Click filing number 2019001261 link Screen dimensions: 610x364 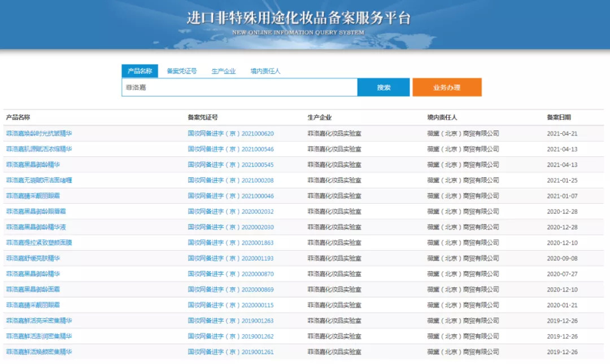[230, 352]
